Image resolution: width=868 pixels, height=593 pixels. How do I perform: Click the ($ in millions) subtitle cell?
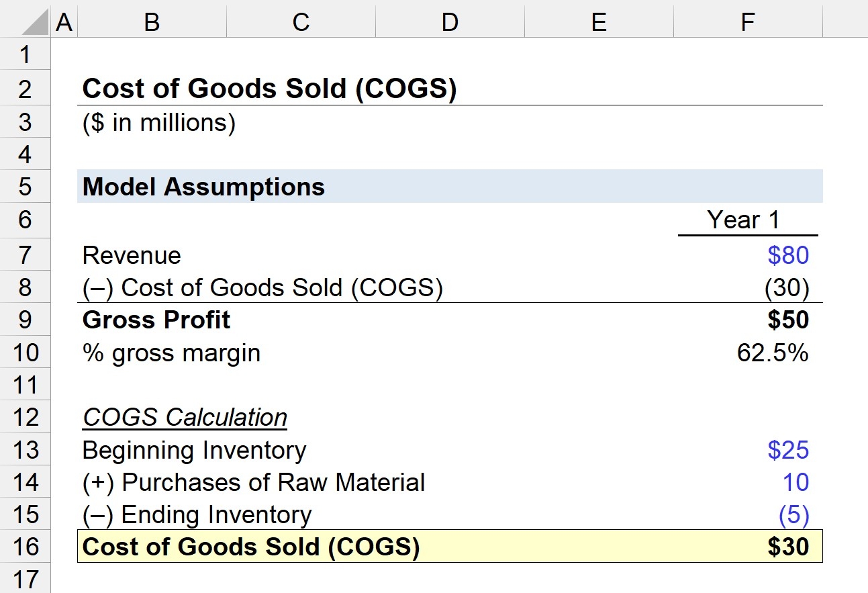(159, 124)
